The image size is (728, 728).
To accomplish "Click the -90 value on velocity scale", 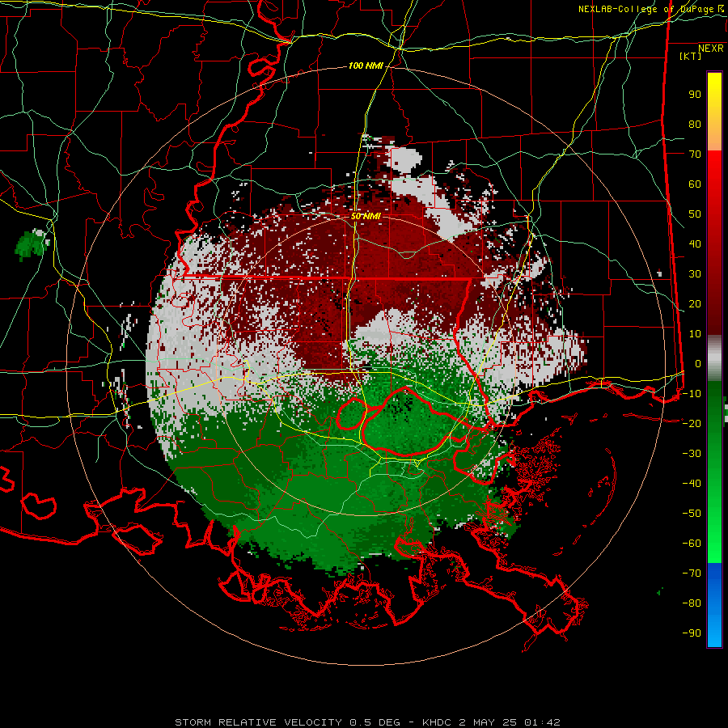I will click(692, 633).
